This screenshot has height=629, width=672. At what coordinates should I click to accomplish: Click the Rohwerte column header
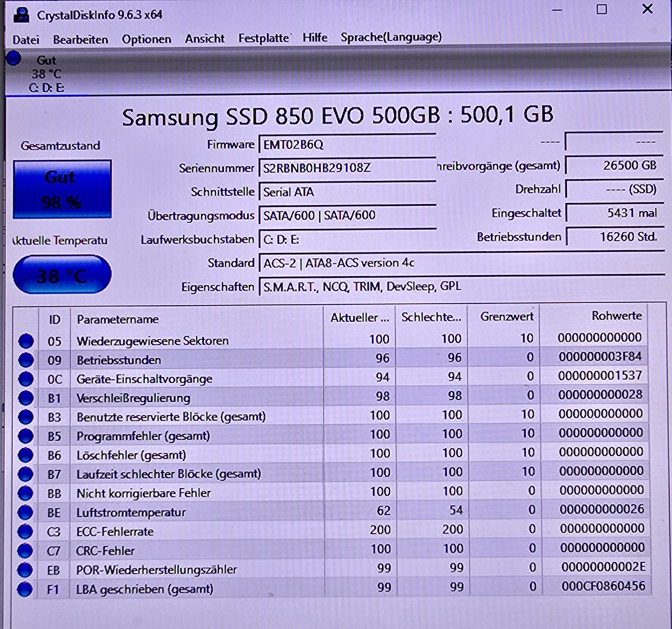[594, 316]
